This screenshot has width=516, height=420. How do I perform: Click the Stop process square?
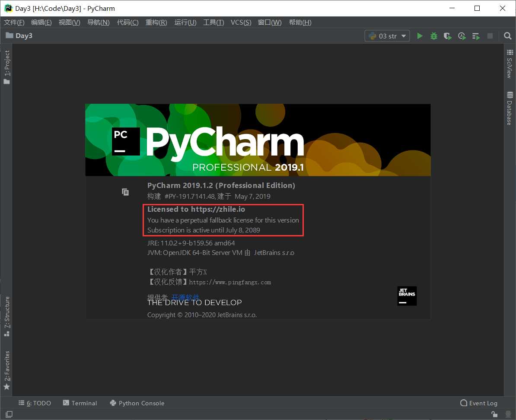tap(490, 36)
